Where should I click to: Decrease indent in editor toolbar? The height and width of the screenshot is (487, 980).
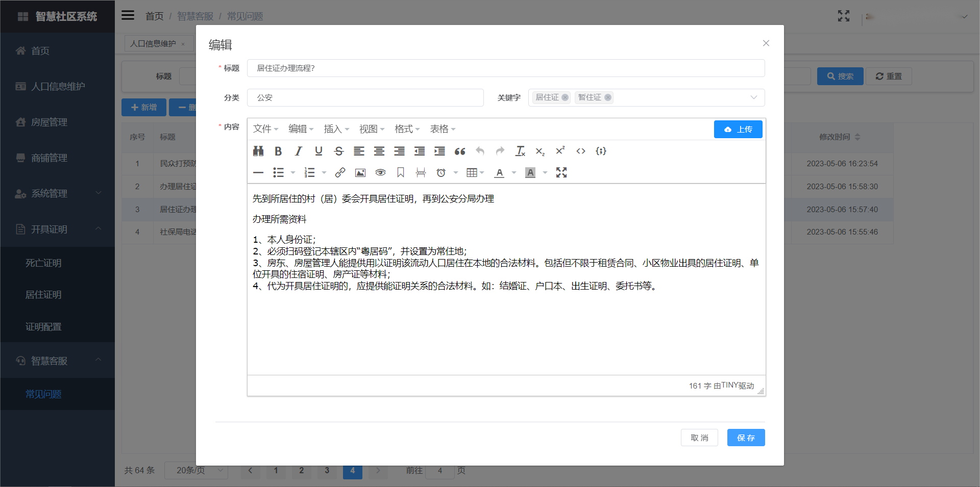(x=420, y=151)
